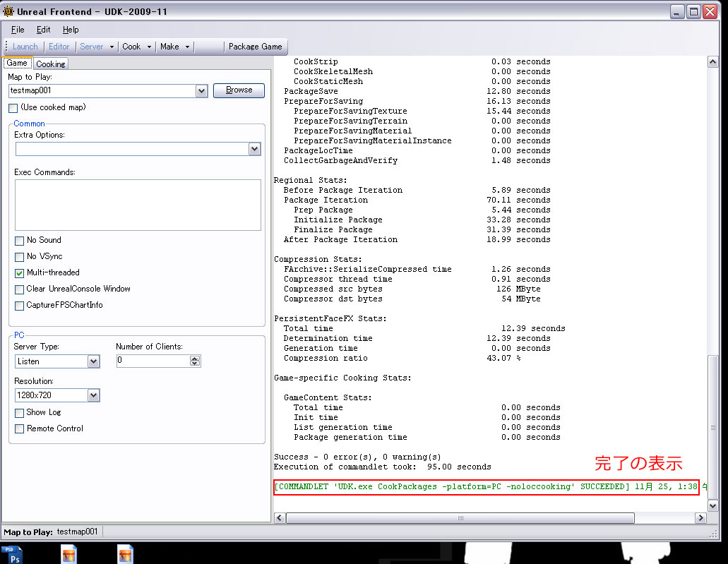Click the horizontal scroll left arrow
This screenshot has width=728, height=564.
(280, 517)
